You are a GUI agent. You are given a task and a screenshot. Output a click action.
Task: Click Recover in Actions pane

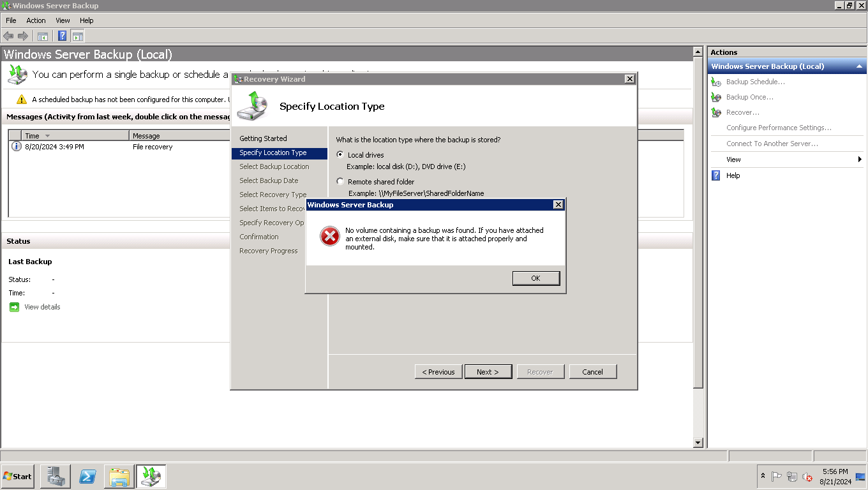pyautogui.click(x=743, y=112)
